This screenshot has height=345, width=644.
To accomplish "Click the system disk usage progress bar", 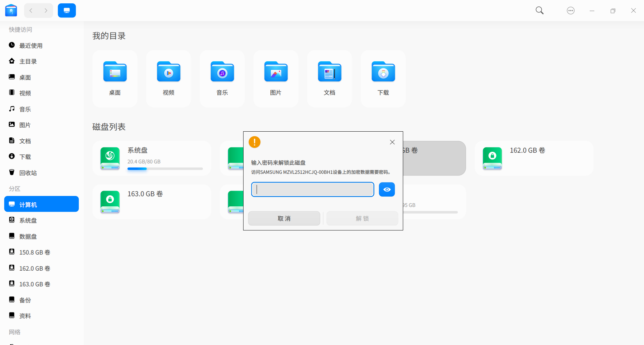I will (x=165, y=169).
